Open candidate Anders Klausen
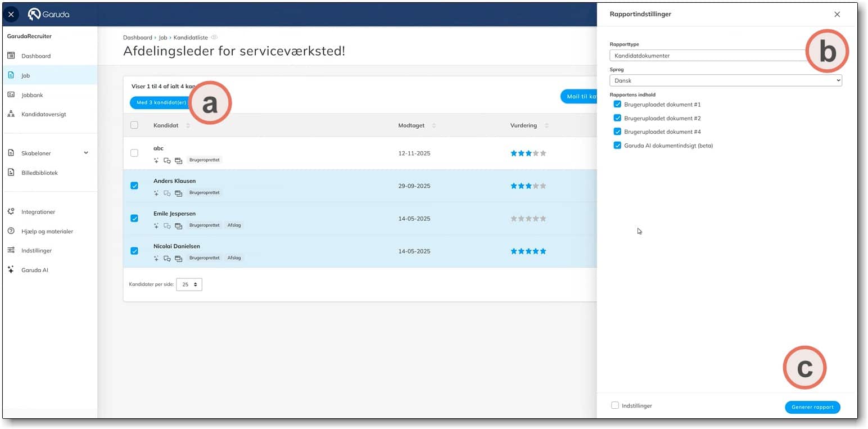This screenshot has height=429, width=868. pos(174,181)
